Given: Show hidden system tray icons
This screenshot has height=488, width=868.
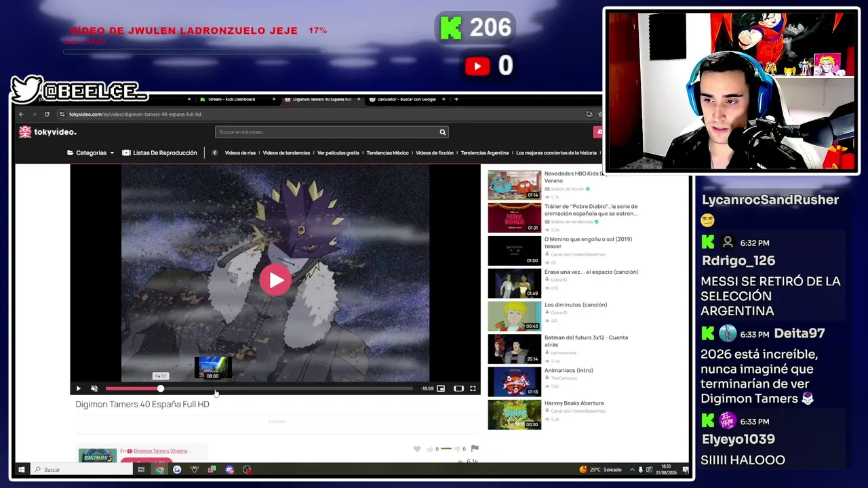Looking at the screenshot, I should (632, 470).
